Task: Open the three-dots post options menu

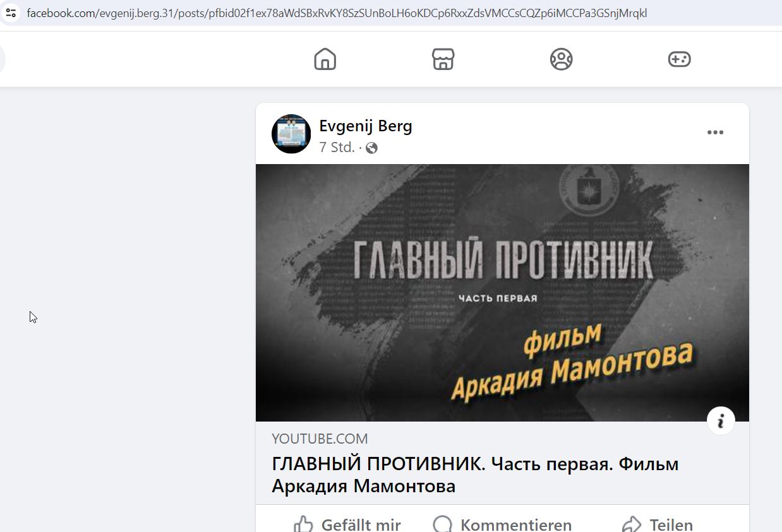Action: click(x=715, y=133)
